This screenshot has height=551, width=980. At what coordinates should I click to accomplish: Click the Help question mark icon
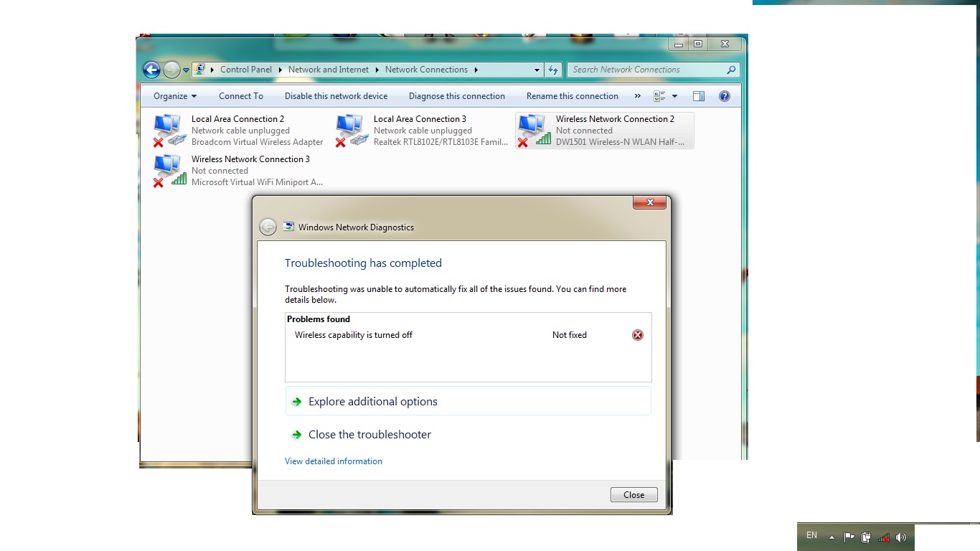point(724,96)
